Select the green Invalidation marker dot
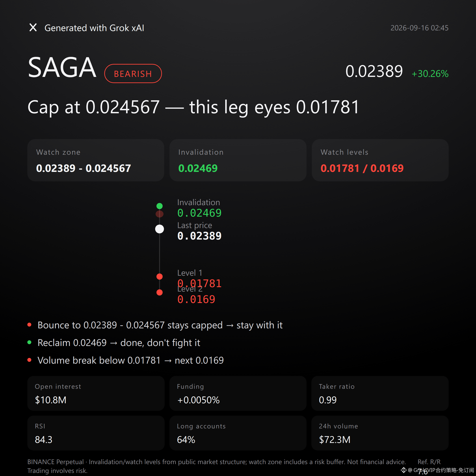Screen dimensions: 476x476 160,206
